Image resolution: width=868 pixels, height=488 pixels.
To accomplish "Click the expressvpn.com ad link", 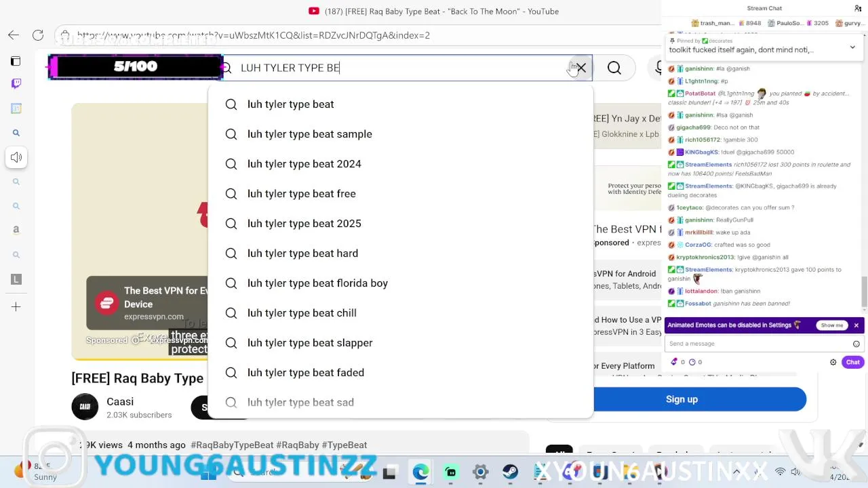I will pos(154,317).
